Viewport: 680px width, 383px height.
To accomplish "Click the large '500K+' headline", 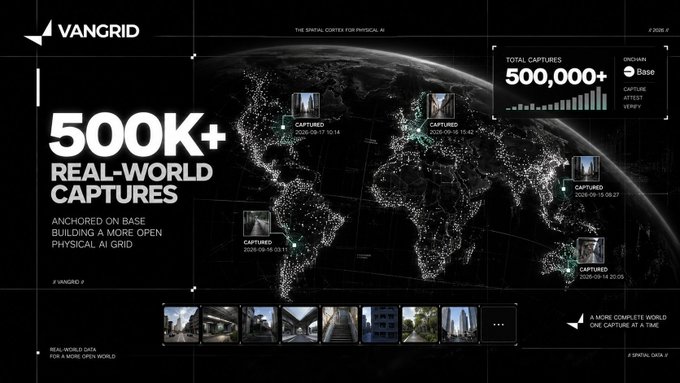I will pos(137,134).
